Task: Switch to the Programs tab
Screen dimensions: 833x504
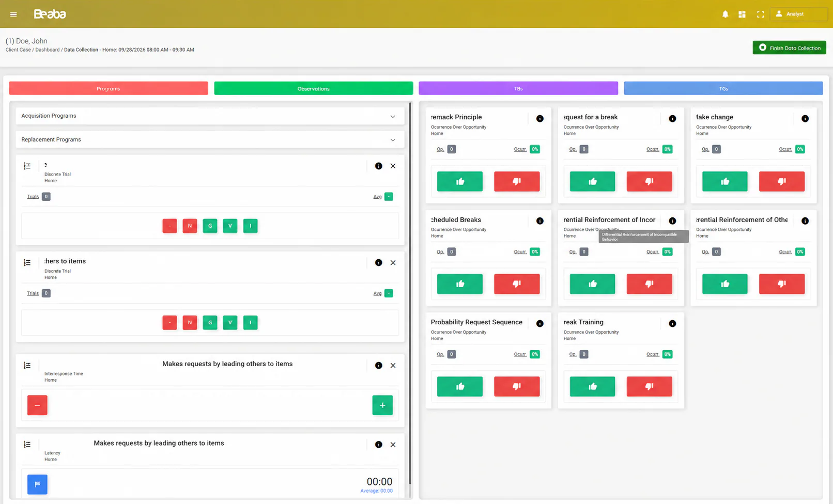Action: (109, 88)
